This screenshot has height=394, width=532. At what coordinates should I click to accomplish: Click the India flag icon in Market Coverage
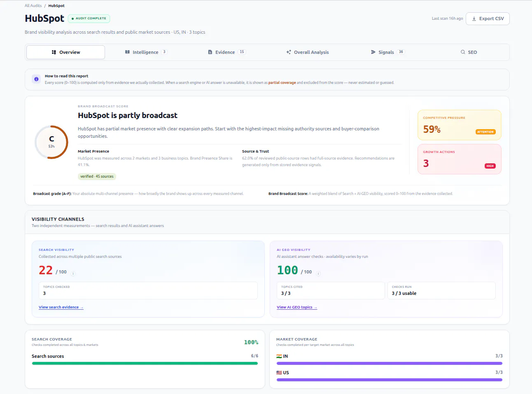coord(279,356)
